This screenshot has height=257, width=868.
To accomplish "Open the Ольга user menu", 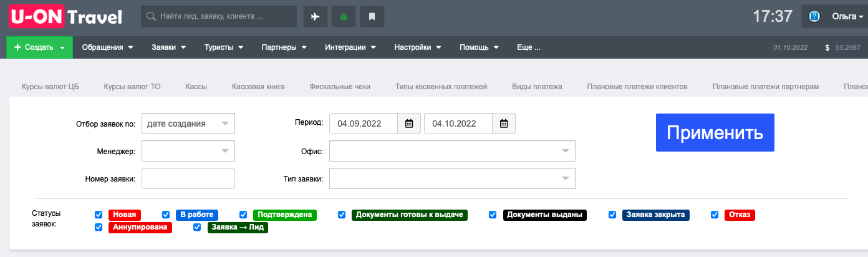I will 847,17.
